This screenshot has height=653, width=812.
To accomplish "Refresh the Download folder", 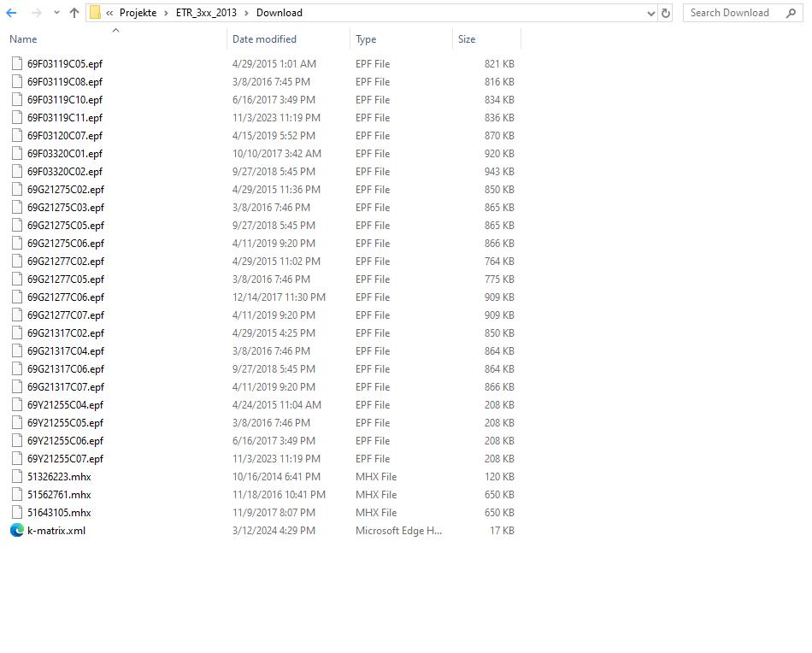I will tap(666, 13).
